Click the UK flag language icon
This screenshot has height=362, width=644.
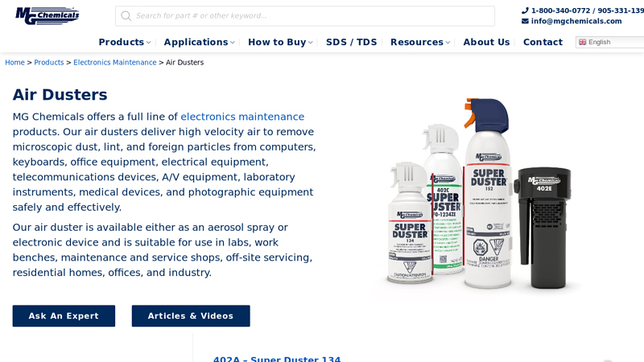coord(582,42)
